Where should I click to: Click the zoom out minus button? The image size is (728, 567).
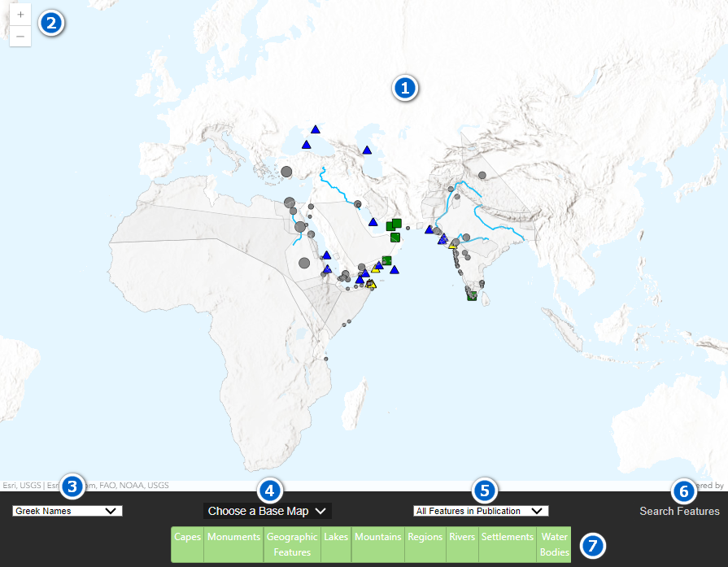(x=20, y=36)
